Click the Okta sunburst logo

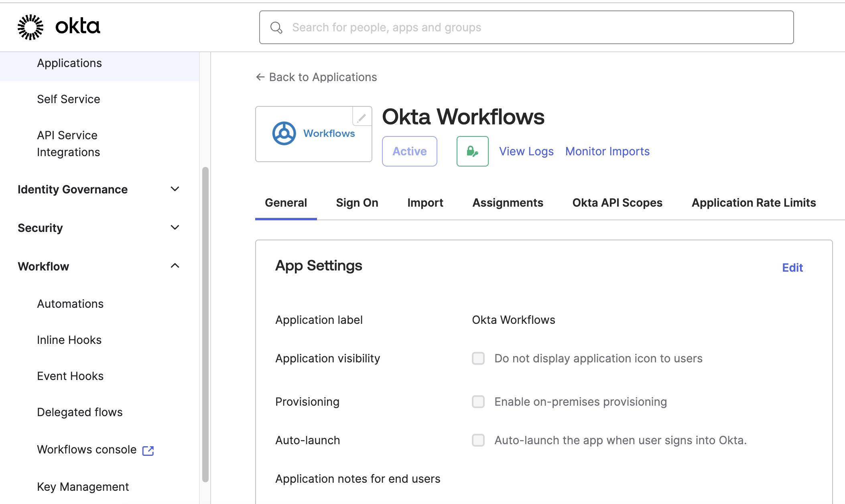click(x=30, y=27)
